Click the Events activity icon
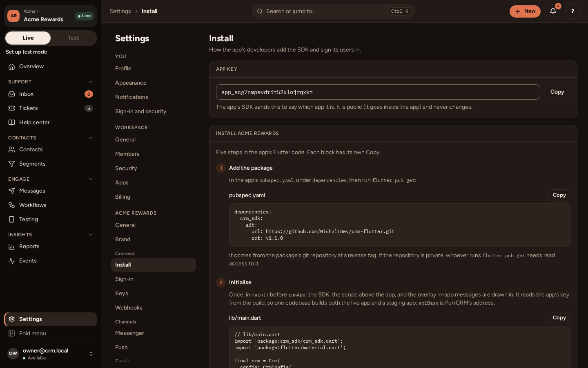588x368 pixels. tap(12, 261)
